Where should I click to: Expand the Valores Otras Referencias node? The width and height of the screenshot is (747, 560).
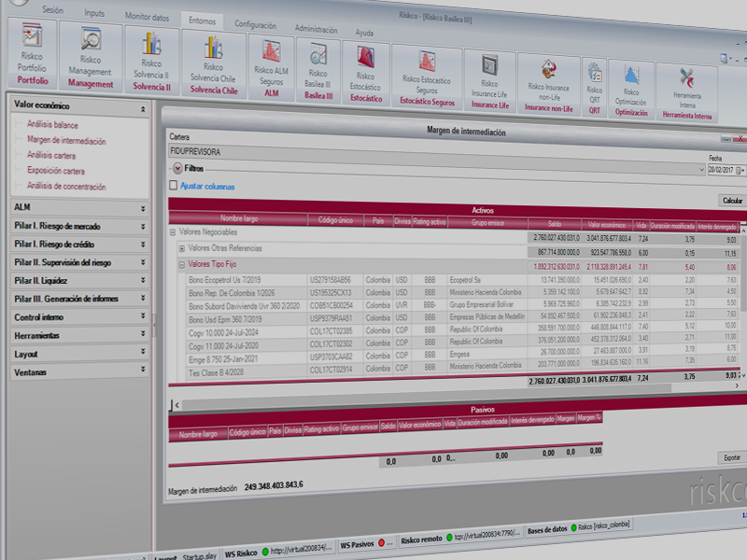pyautogui.click(x=181, y=248)
